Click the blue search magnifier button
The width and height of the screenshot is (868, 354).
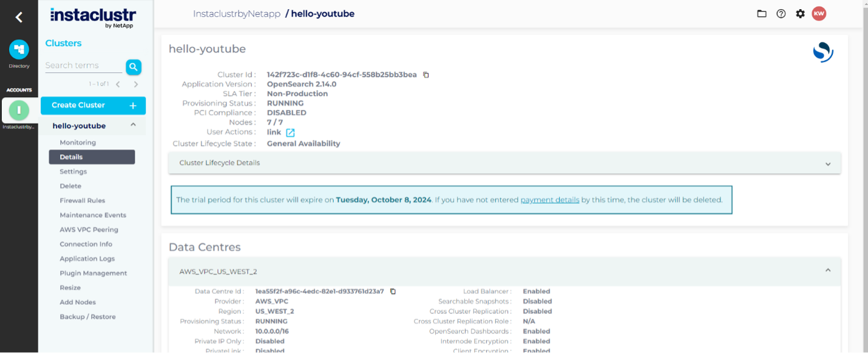134,67
